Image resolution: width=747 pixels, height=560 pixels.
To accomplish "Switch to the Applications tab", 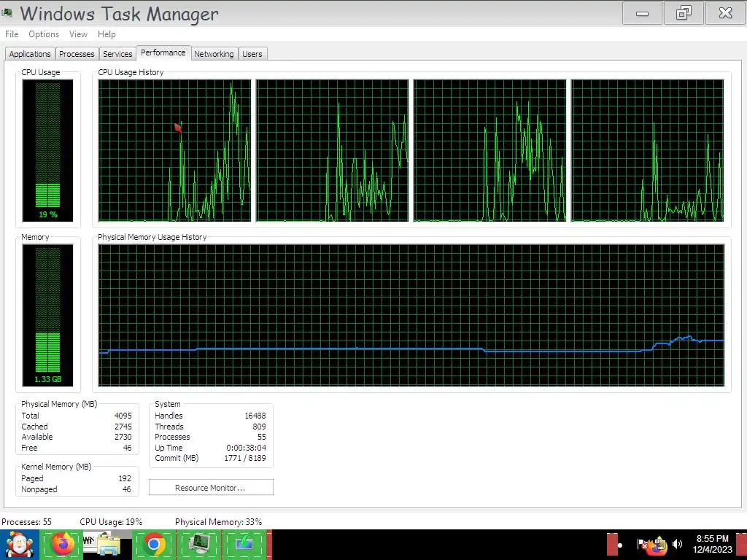I will click(29, 54).
